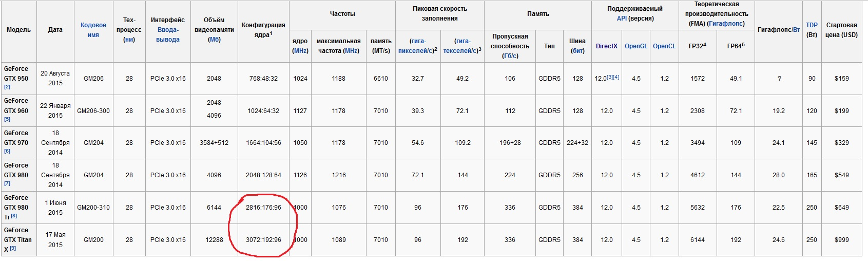Click the core configuration 768:48:32
This screenshot has height=261, width=868.
263,79
